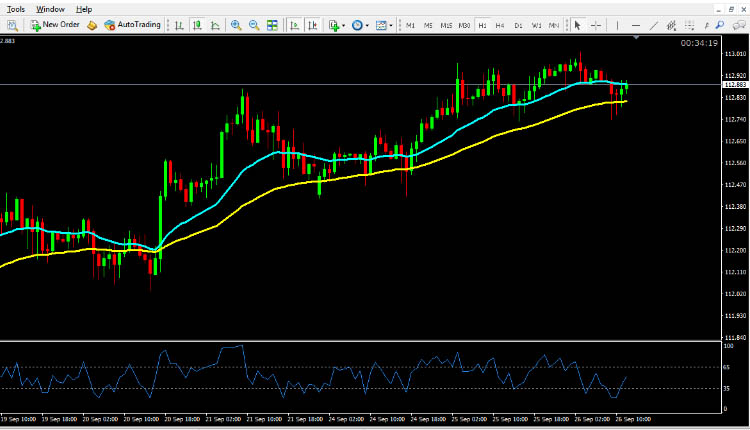Viewport: 750px width, 430px height.
Task: Click the 111.840 price axis value
Action: (x=735, y=337)
